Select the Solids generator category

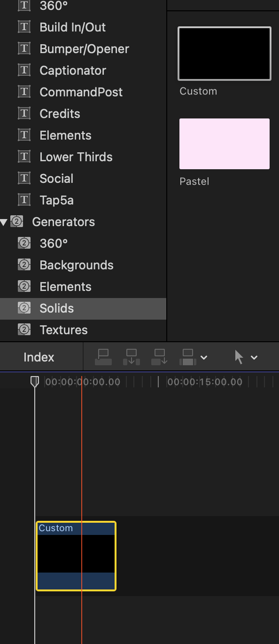click(x=83, y=308)
